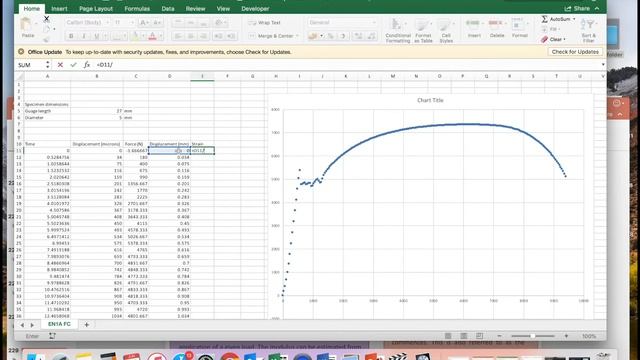Click the previous sheet arrow
640x360 pixels.
click(22, 325)
